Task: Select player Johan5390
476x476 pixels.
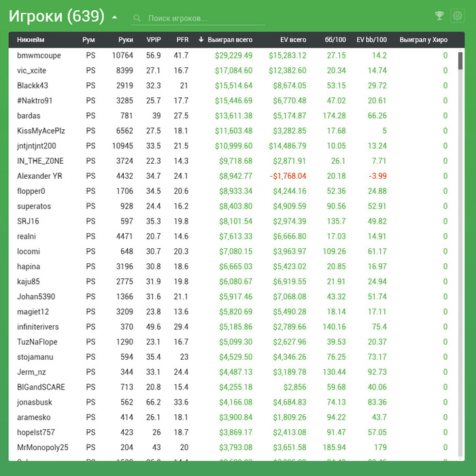Action: tap(36, 296)
